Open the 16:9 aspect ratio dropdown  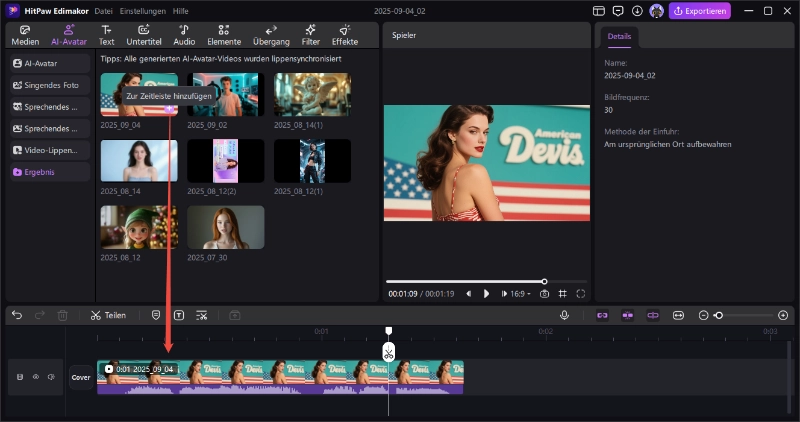[x=520, y=293]
